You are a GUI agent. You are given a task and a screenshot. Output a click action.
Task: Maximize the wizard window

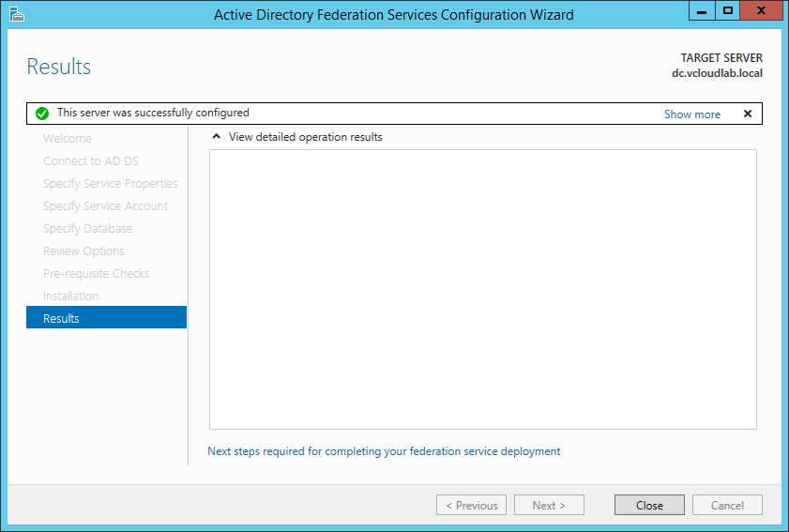pos(728,10)
